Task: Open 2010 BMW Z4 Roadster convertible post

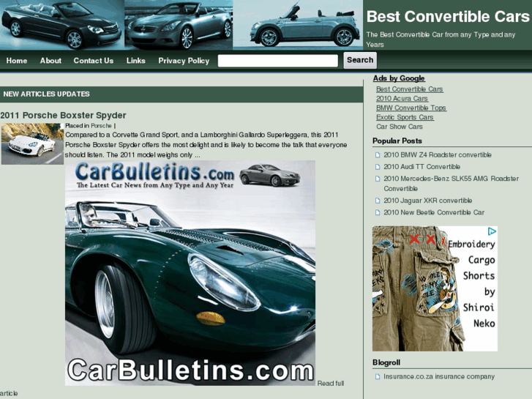Action: (x=438, y=155)
